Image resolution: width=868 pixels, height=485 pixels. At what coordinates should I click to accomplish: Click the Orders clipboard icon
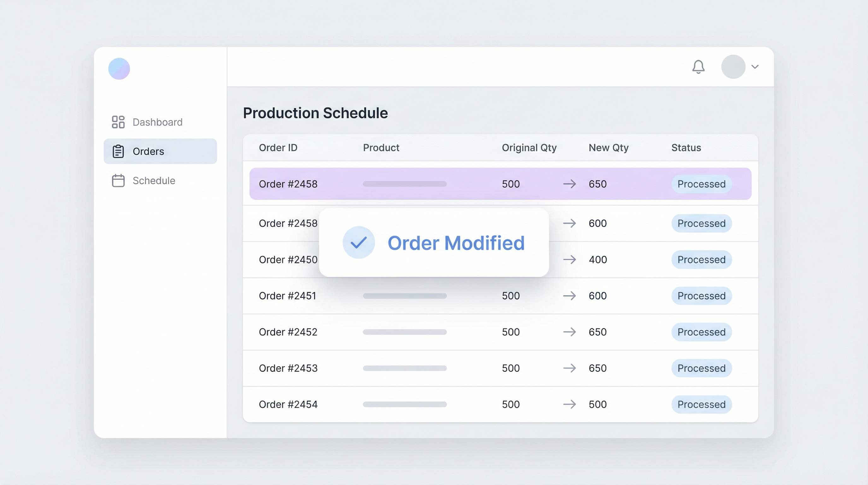click(118, 151)
